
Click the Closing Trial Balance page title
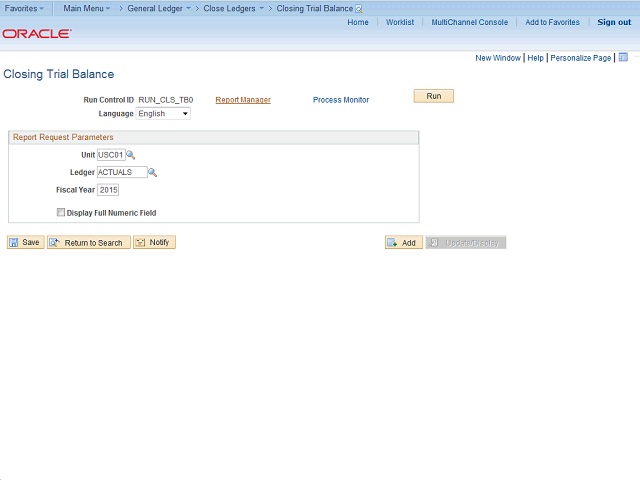[x=59, y=74]
